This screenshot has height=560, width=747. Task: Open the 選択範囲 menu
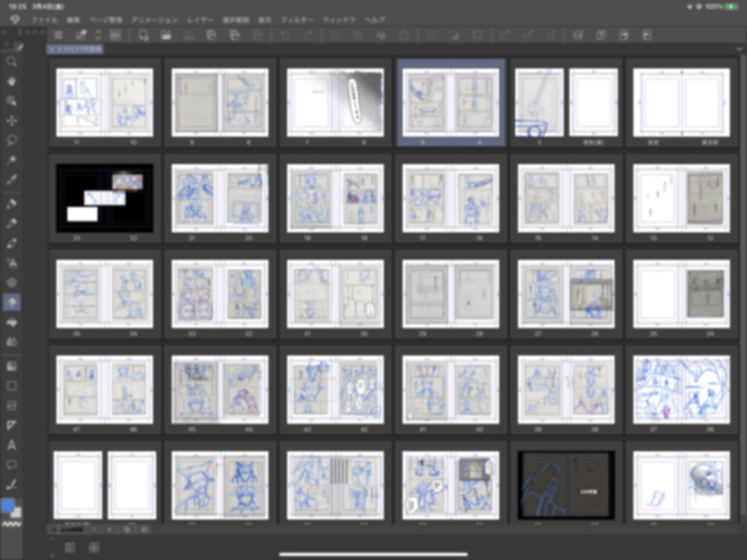tap(236, 20)
